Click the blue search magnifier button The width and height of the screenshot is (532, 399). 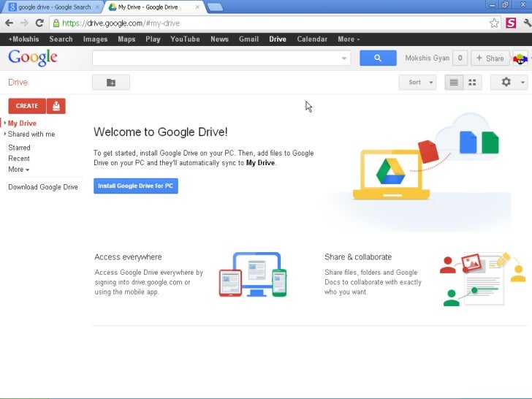(x=378, y=58)
